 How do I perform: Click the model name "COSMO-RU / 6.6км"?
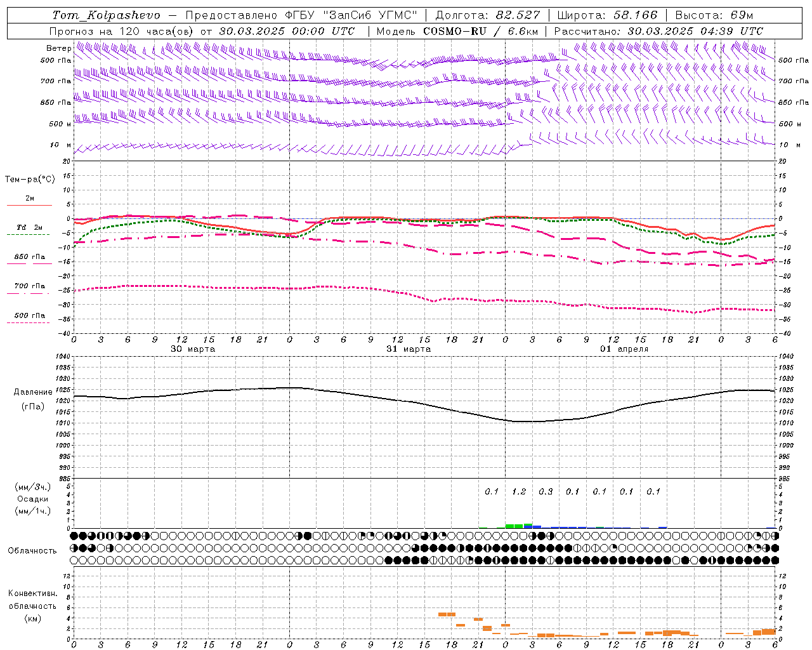[481, 31]
